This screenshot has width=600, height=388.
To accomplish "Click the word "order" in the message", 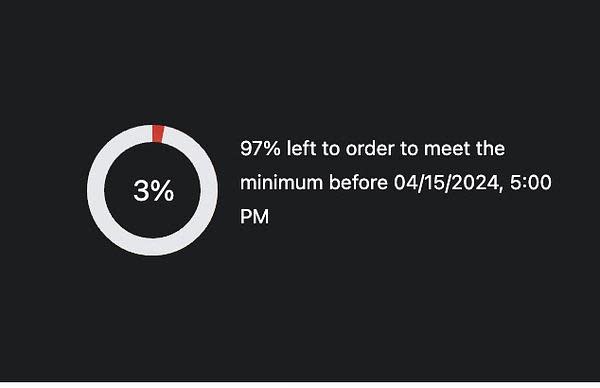I will (x=370, y=148).
